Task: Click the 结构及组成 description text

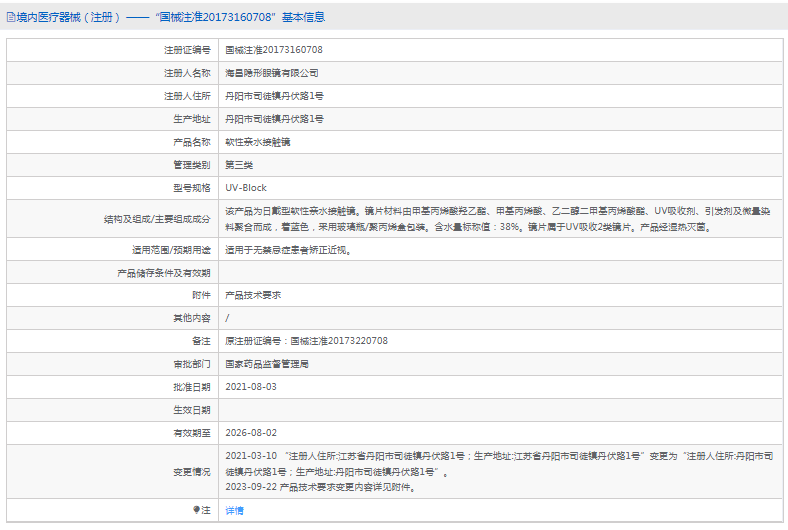Action: click(498, 219)
